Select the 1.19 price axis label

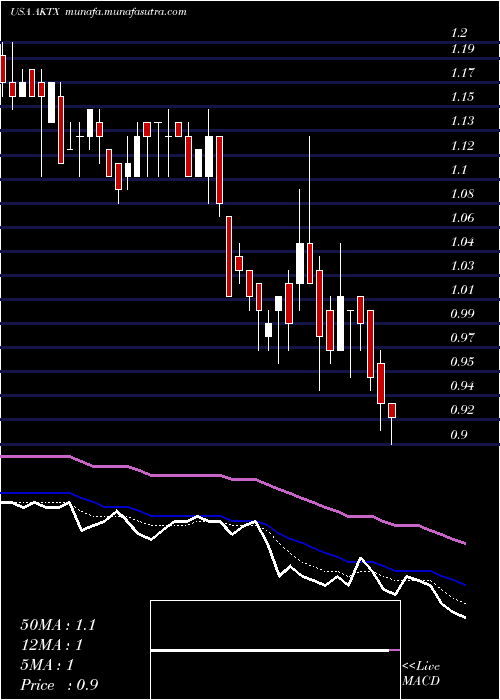click(x=463, y=49)
